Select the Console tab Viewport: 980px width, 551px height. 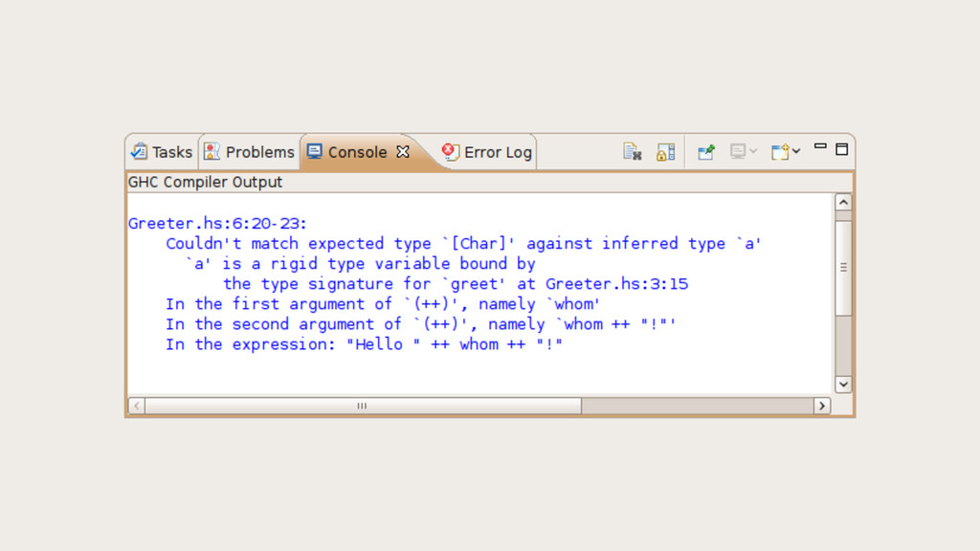tap(358, 152)
